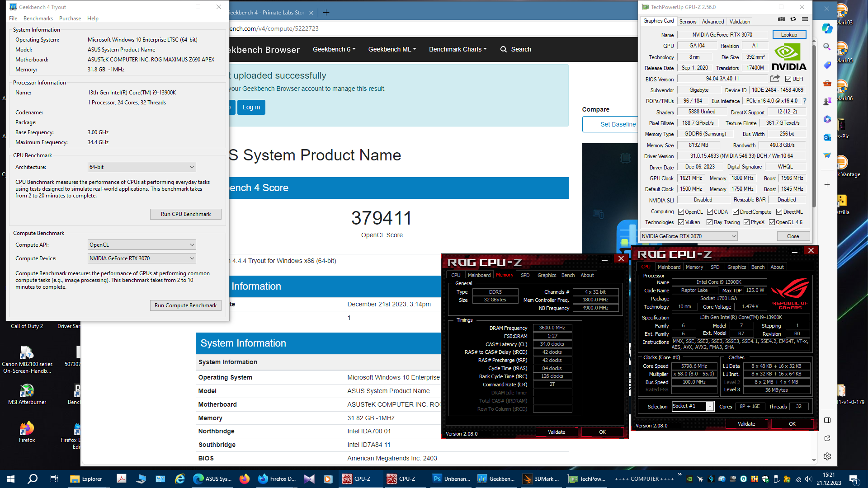Open GPU selection dropdown in GPU-Z
This screenshot has width=868, height=488.
point(689,236)
